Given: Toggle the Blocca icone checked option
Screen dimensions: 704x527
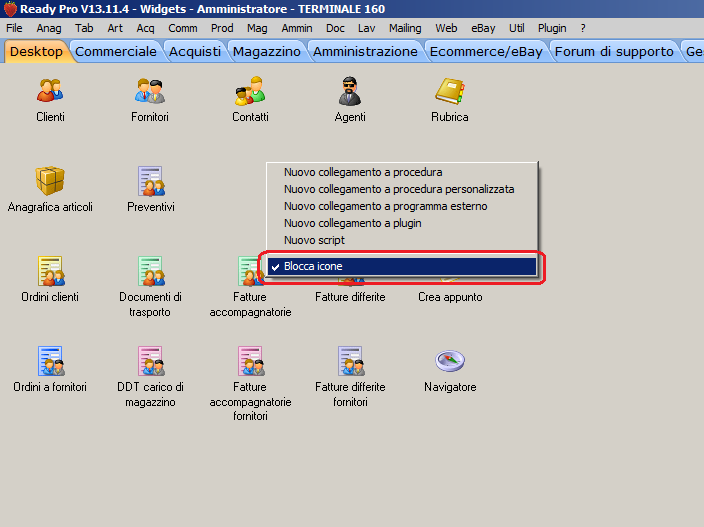Looking at the screenshot, I should tap(402, 266).
